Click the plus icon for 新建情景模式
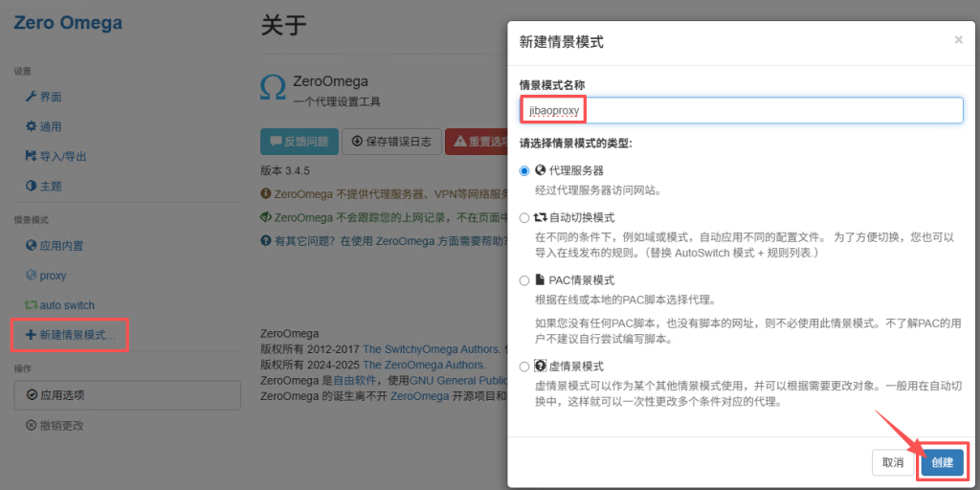This screenshot has width=980, height=490. (31, 336)
